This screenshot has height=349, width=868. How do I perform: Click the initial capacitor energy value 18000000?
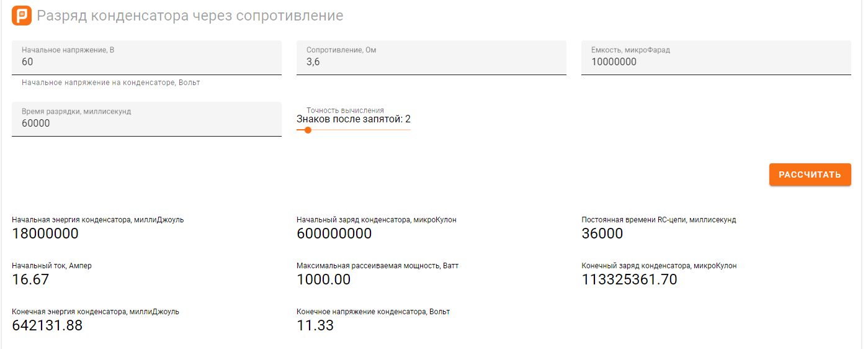coord(45,233)
